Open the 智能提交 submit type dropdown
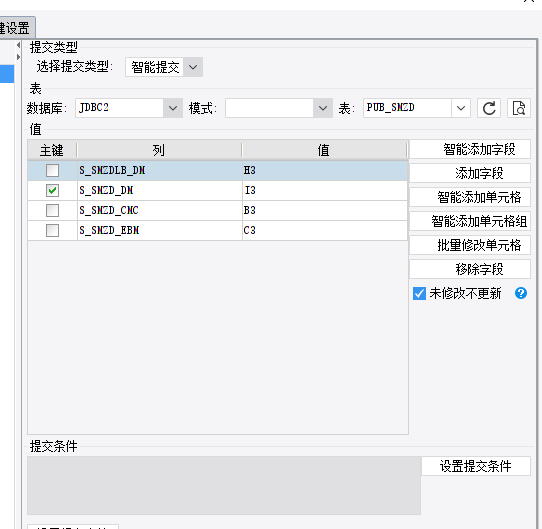 point(164,67)
